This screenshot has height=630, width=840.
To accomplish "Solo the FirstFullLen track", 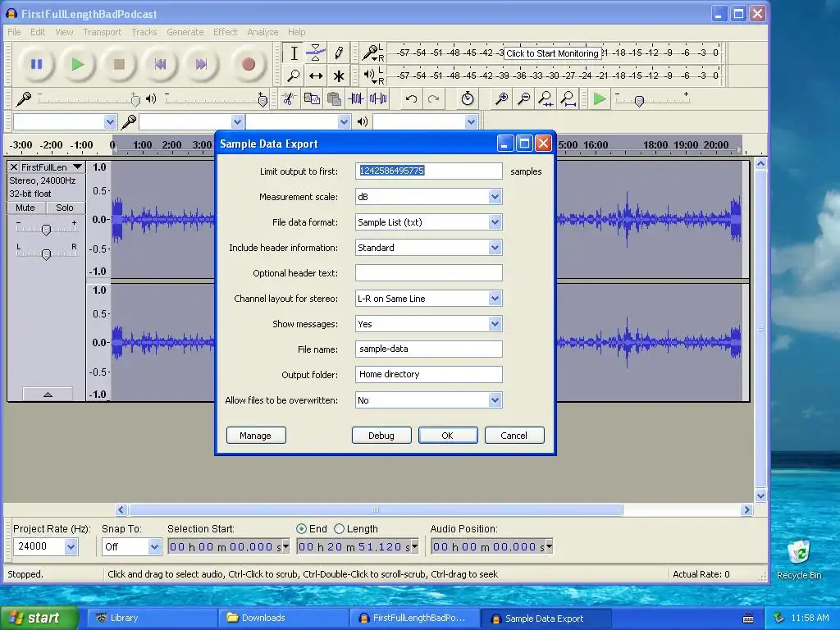I will pyautogui.click(x=65, y=208).
